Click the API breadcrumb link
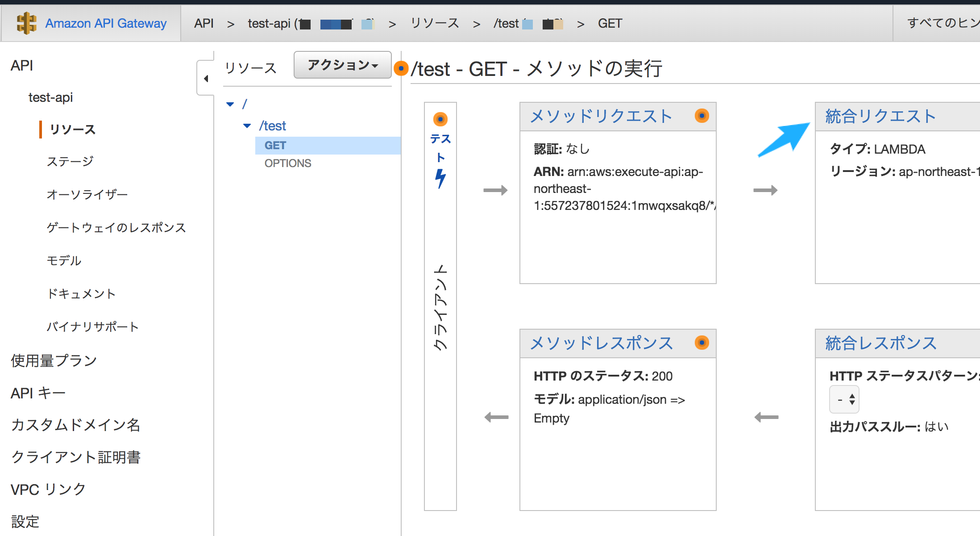This screenshot has width=980, height=536. click(204, 23)
